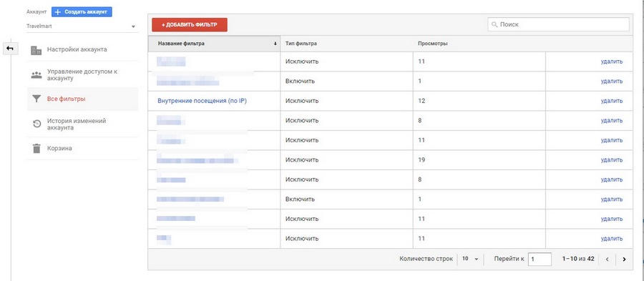This screenshot has width=644, height=281.
Task: Click the views value 12
Action: tap(421, 101)
